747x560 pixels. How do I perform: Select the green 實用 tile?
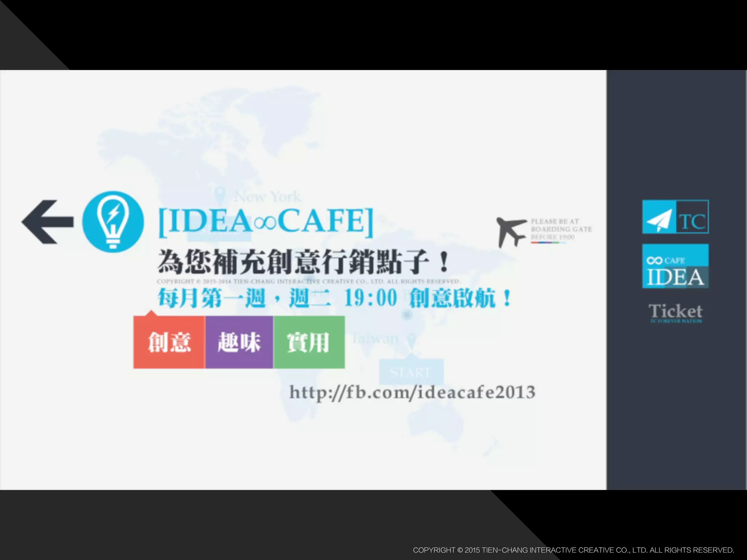tap(309, 342)
